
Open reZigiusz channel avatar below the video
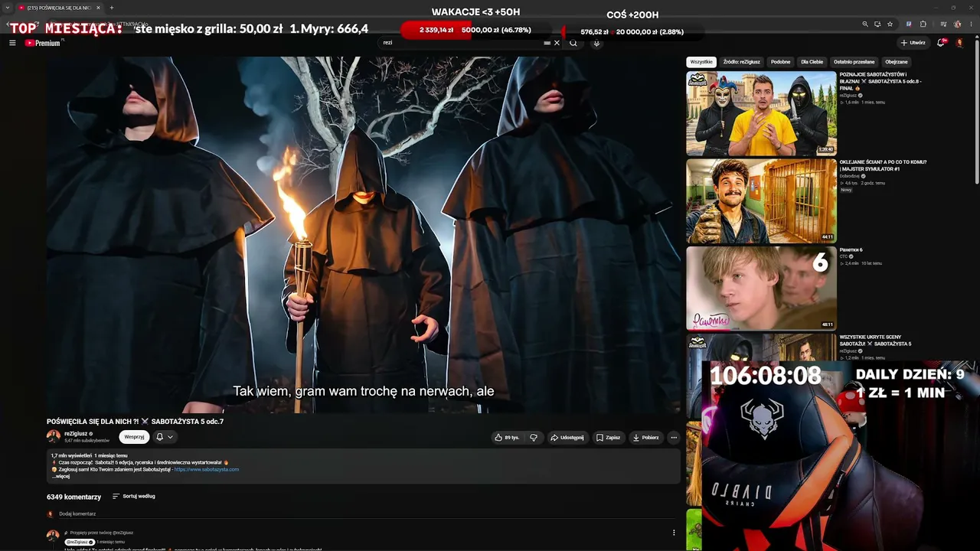tap(54, 436)
